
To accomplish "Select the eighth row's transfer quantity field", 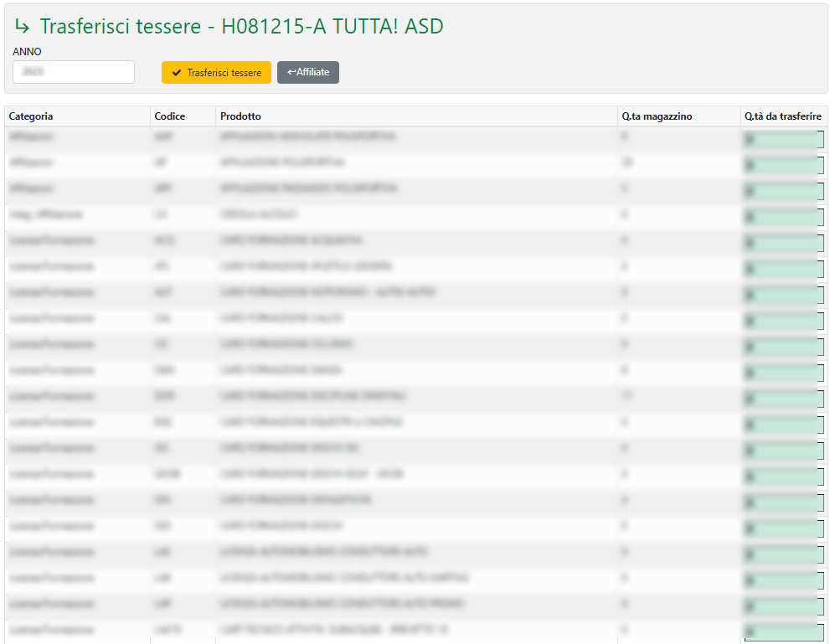I will pyautogui.click(x=783, y=321).
